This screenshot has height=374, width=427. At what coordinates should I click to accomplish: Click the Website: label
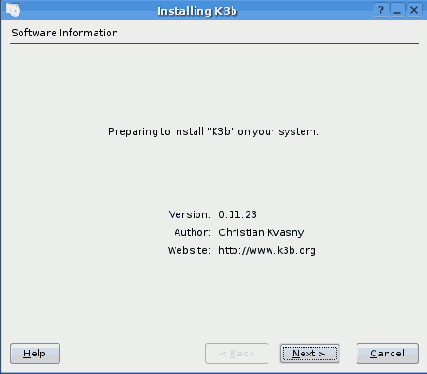point(189,250)
